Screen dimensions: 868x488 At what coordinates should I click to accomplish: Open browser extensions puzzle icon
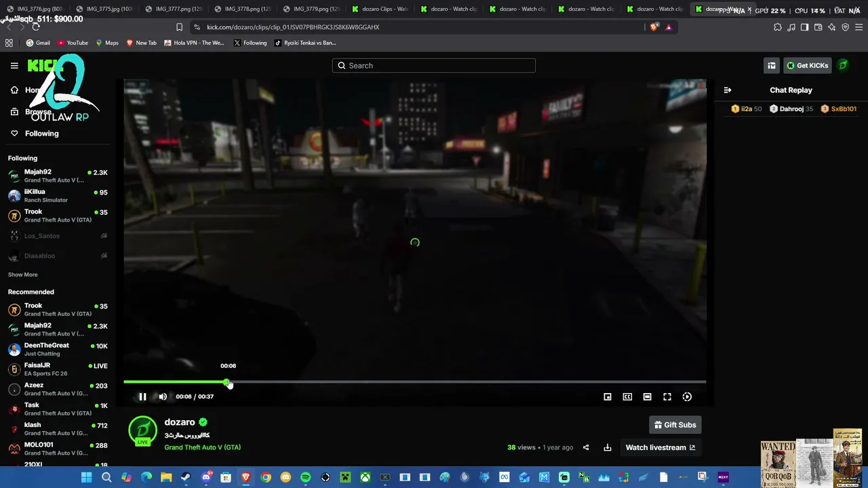pos(778,27)
